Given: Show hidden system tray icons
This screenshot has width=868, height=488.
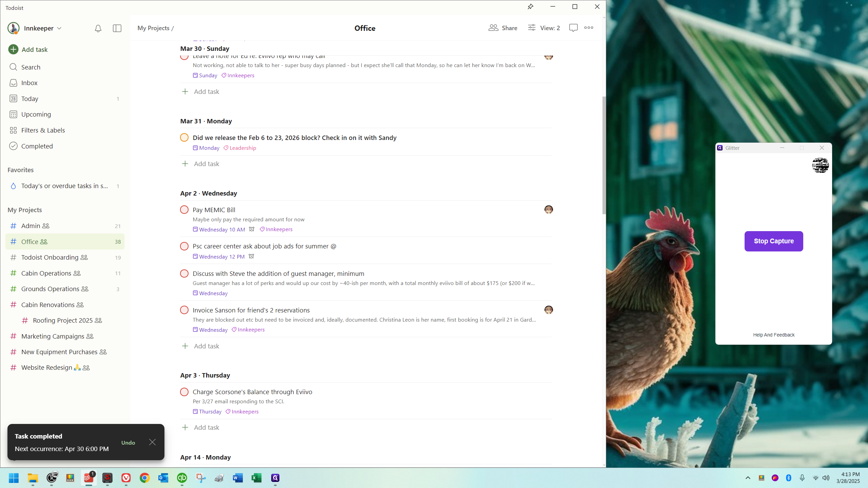Looking at the screenshot, I should click(x=748, y=478).
